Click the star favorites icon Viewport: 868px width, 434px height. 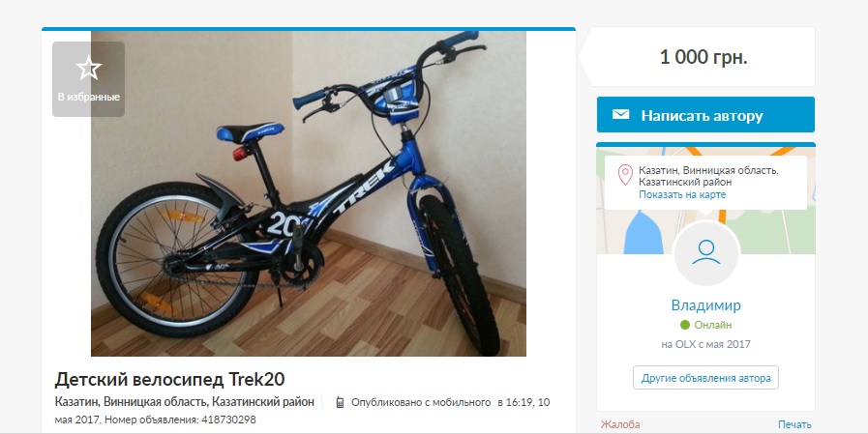89,69
